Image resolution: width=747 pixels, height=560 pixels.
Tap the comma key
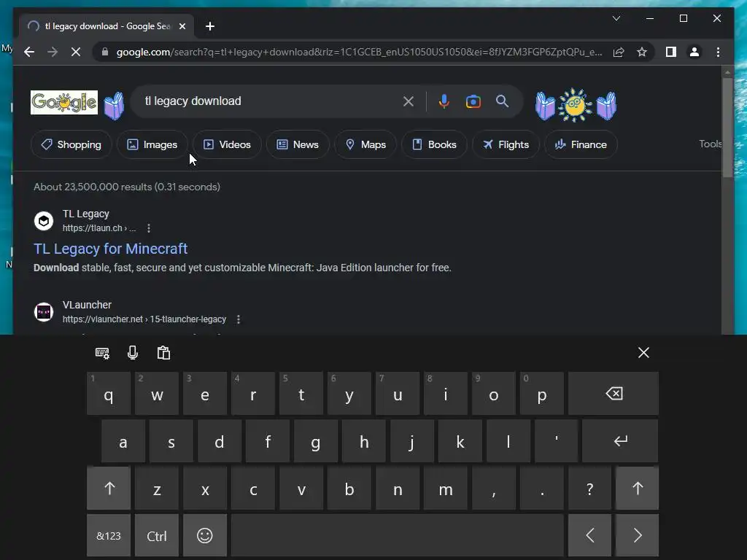(x=494, y=488)
